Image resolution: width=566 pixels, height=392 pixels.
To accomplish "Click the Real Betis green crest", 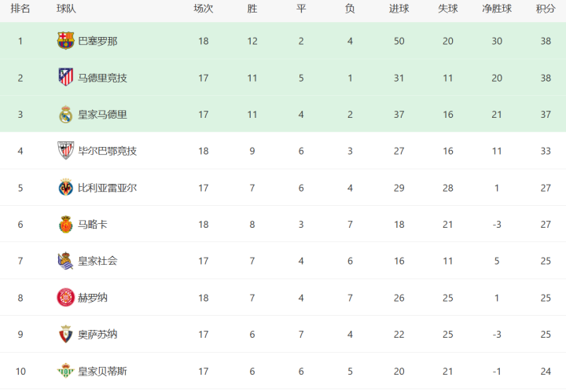I will tap(66, 371).
